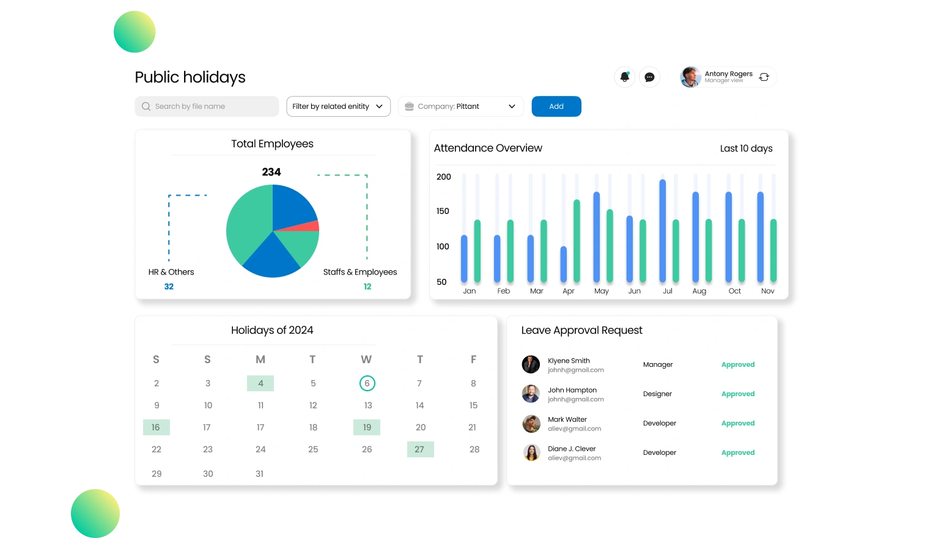Viewport: 933px width, 560px height.
Task: Click the red slice of pie chart
Action: click(x=309, y=227)
